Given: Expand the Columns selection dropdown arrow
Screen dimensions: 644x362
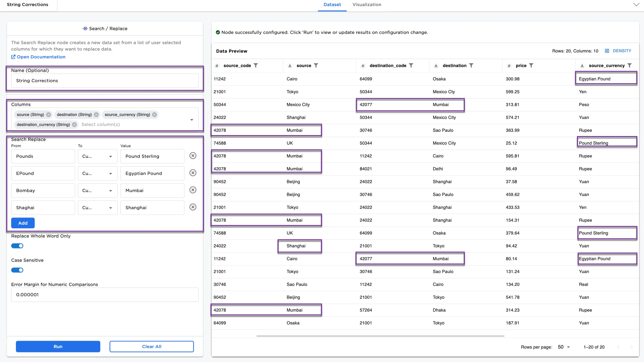Looking at the screenshot, I should point(192,120).
